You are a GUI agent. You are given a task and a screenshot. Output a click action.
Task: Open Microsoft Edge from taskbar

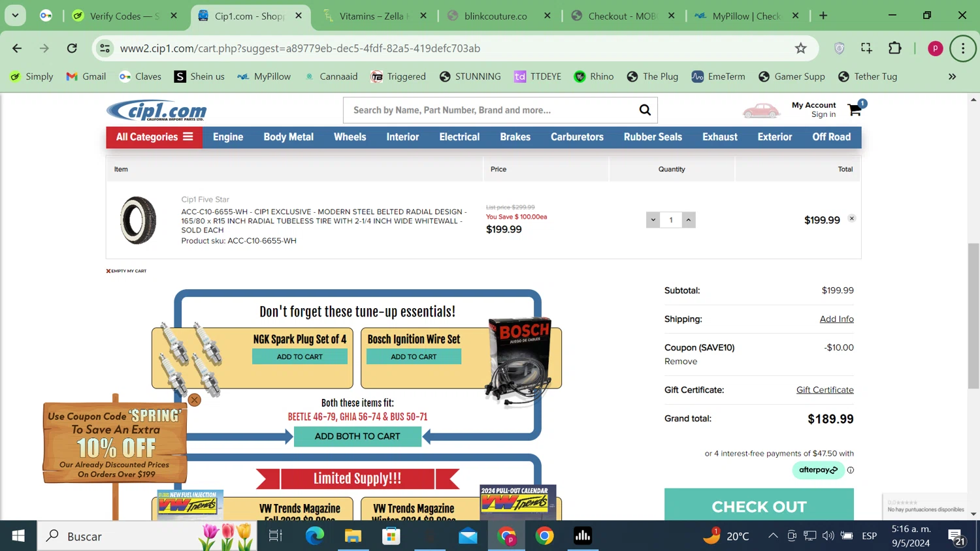pyautogui.click(x=315, y=536)
